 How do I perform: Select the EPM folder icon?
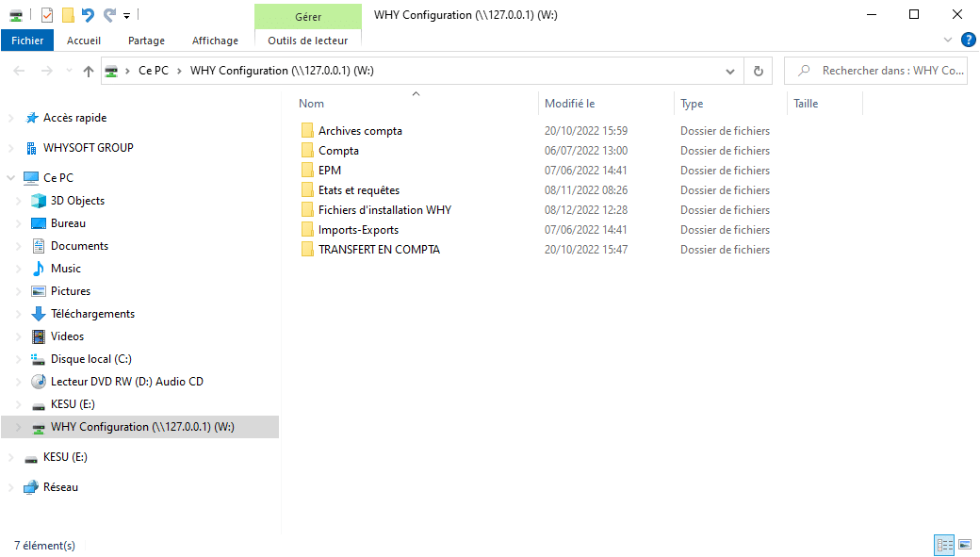pos(307,170)
